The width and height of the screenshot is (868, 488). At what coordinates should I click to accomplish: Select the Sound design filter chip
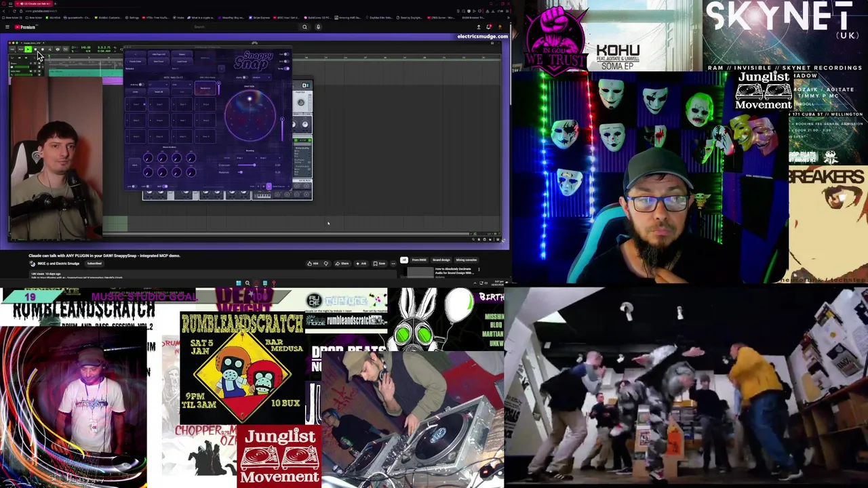coord(441,260)
